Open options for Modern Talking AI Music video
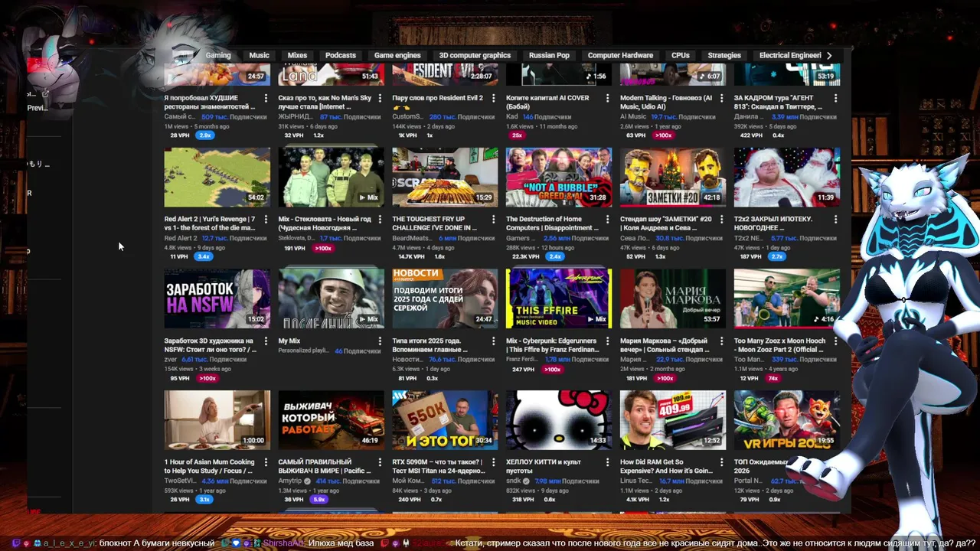The height and width of the screenshot is (551, 980). coord(721,99)
